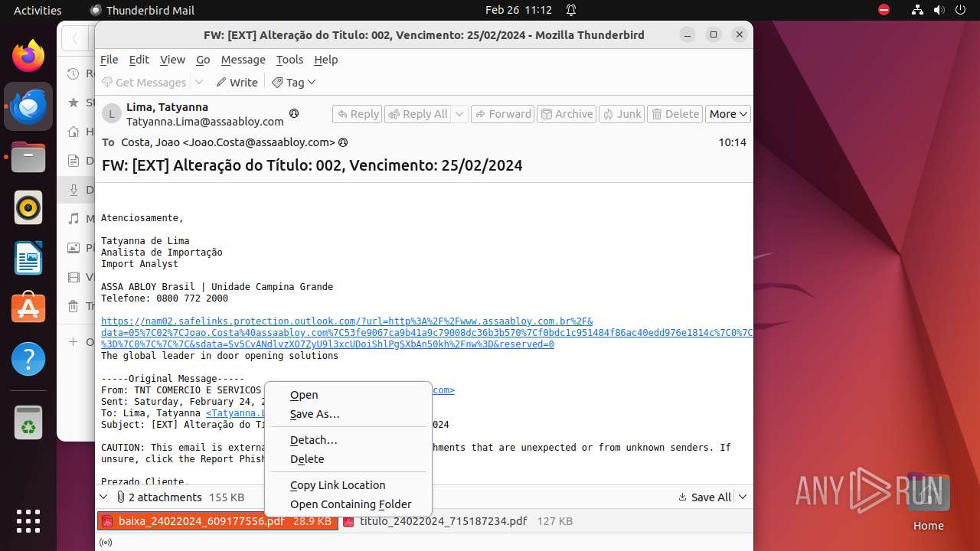Open the File menu
980x551 pixels.
(x=109, y=60)
